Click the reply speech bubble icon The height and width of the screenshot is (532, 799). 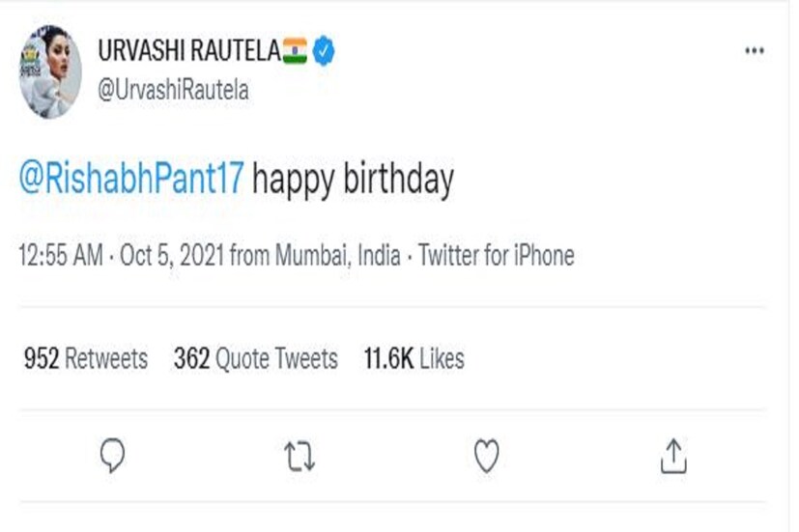click(113, 455)
